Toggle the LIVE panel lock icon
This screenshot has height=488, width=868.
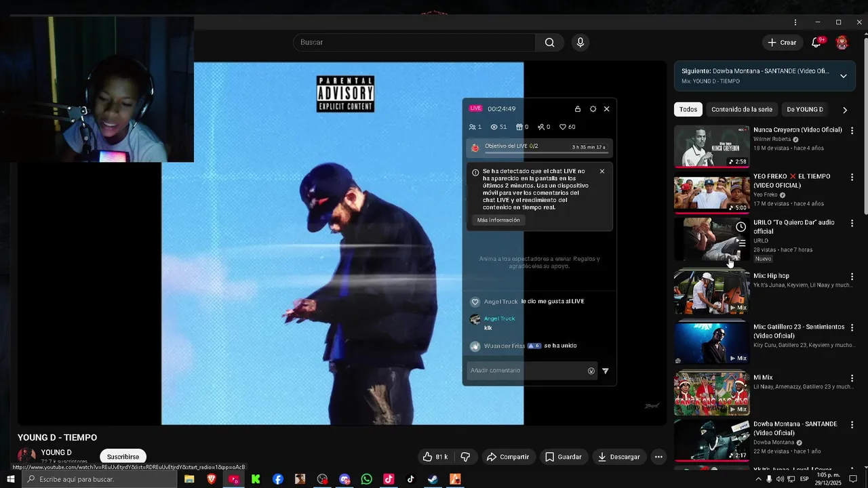[x=578, y=109]
